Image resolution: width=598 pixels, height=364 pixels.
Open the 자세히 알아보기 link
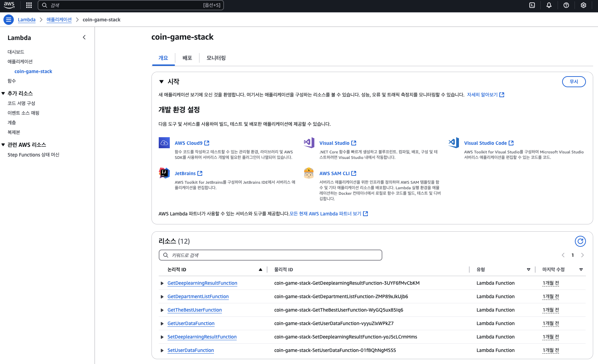click(482, 94)
